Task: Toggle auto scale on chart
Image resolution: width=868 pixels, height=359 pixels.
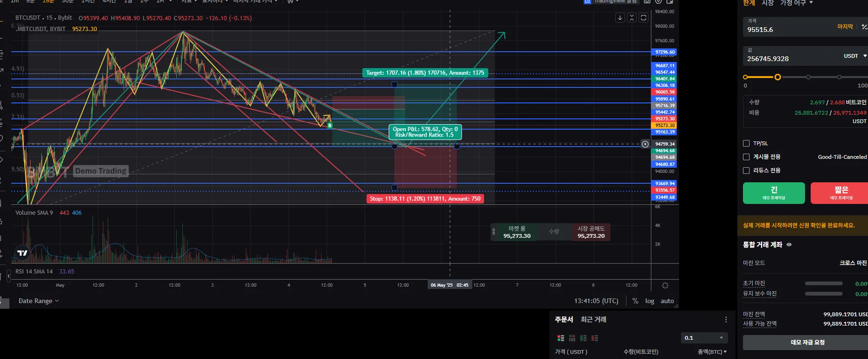Action: [x=667, y=301]
